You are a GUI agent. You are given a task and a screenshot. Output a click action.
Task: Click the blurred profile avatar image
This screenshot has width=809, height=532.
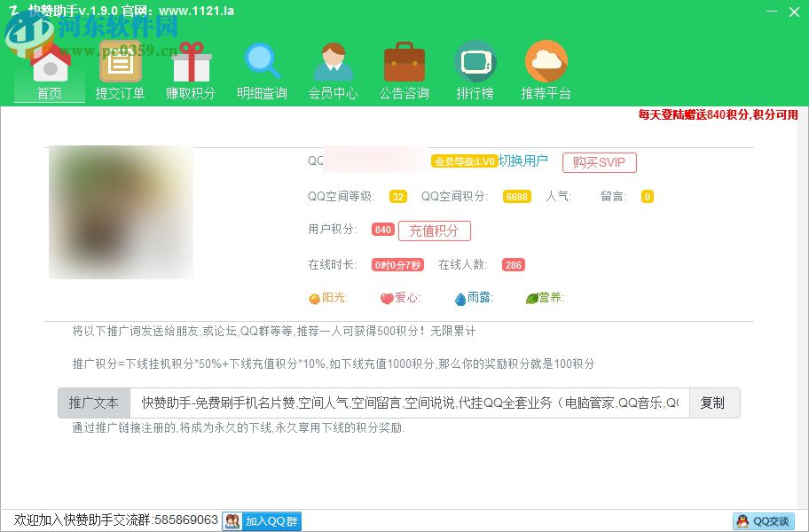click(121, 213)
